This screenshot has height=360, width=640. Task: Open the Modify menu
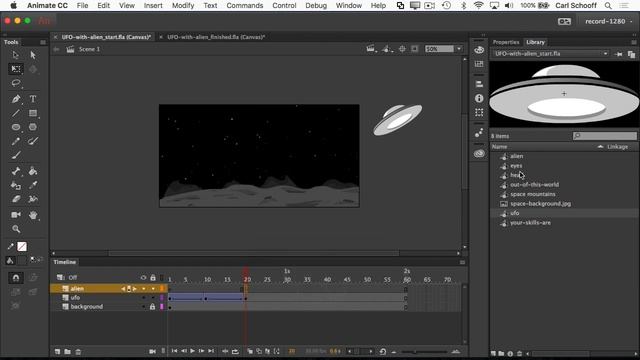click(183, 5)
